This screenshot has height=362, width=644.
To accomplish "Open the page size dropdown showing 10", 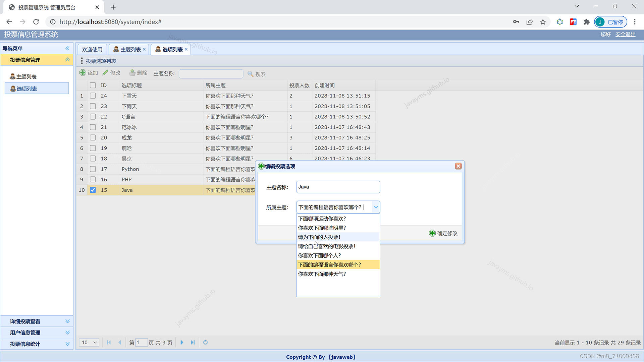I will [89, 342].
